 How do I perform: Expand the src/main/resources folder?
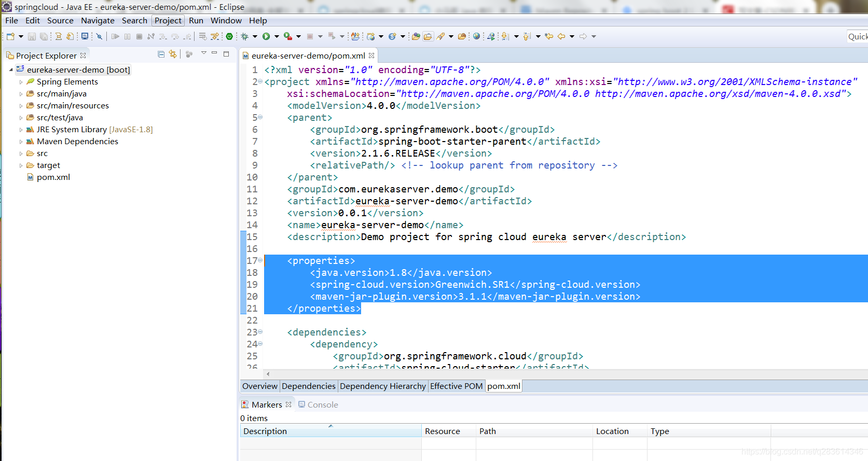click(x=21, y=106)
